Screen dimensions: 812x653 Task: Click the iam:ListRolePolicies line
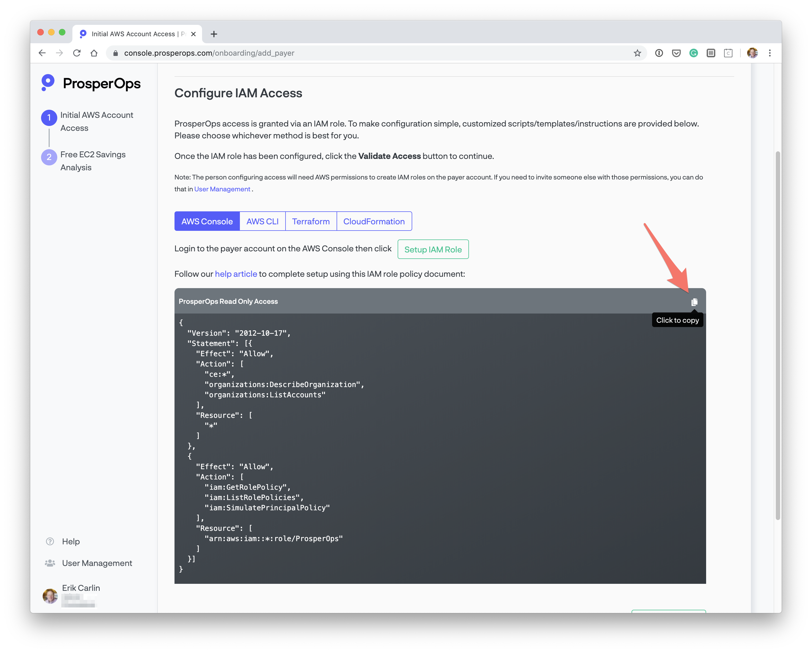[254, 497]
